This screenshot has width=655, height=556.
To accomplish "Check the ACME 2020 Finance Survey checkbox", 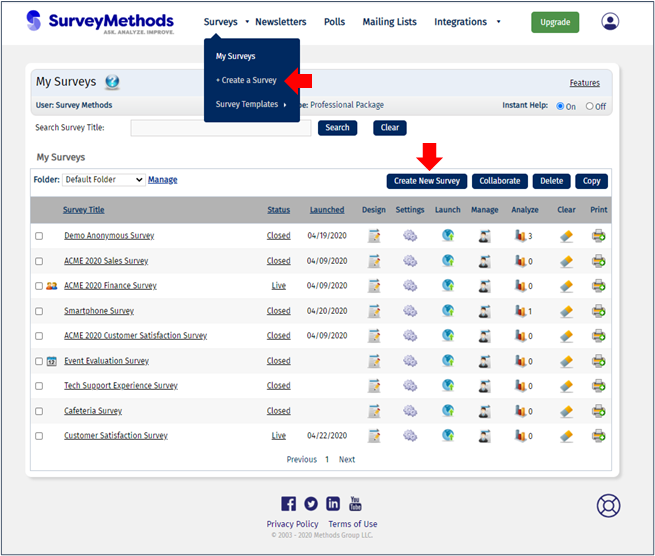I will (x=39, y=286).
